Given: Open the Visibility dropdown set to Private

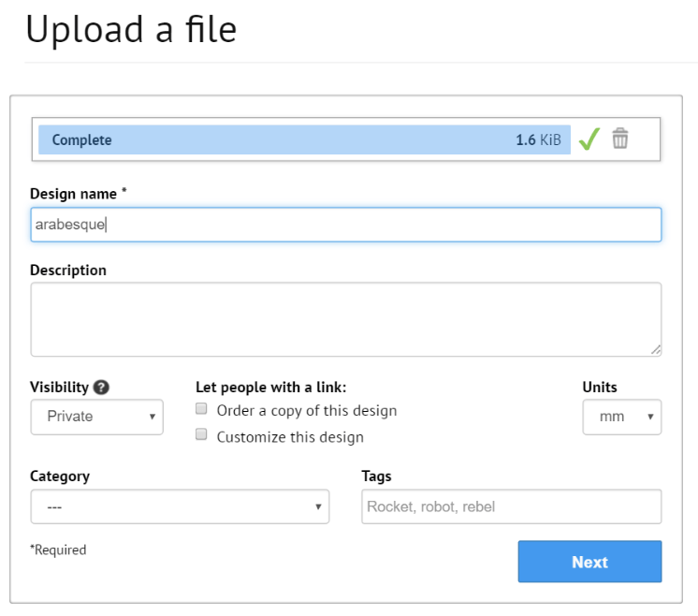Looking at the screenshot, I should (97, 417).
